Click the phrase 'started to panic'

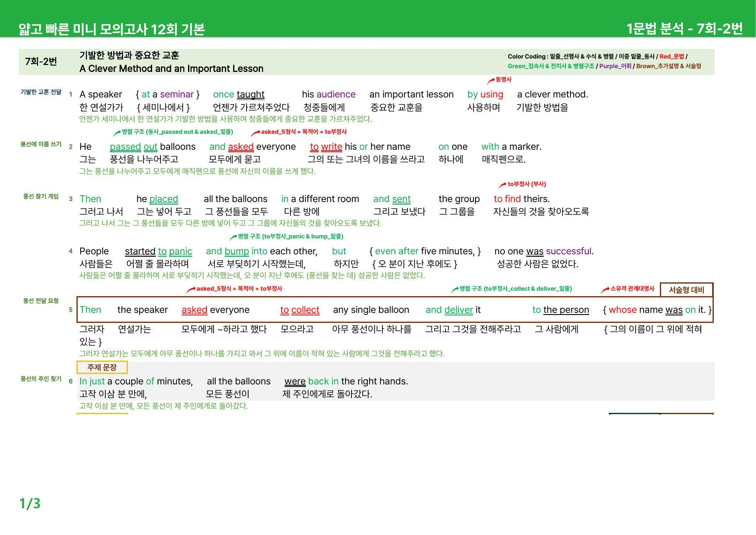click(158, 251)
